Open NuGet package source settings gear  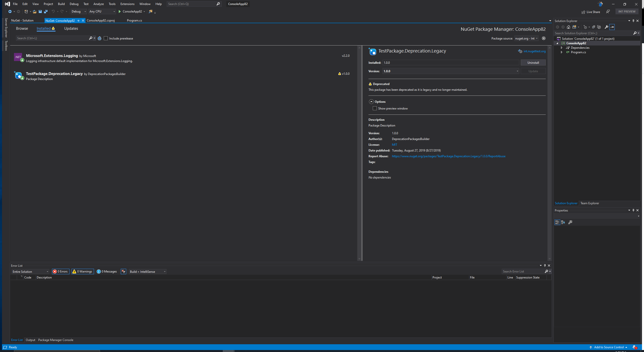coord(543,38)
